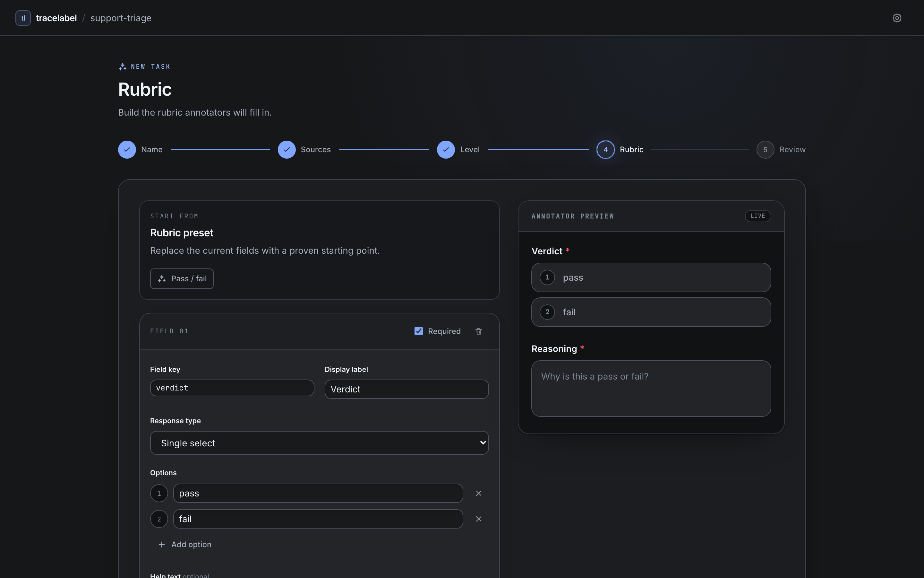Jump to the Review step 5

click(781, 149)
